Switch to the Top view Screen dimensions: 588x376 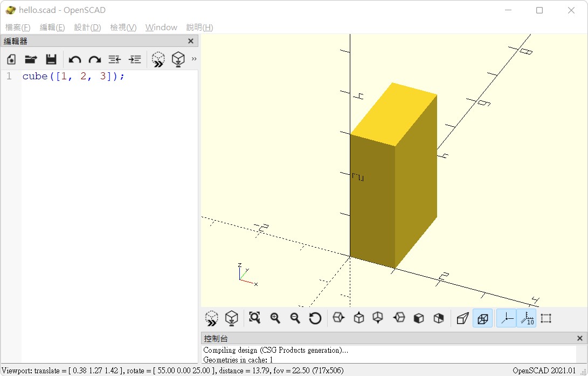coord(359,318)
